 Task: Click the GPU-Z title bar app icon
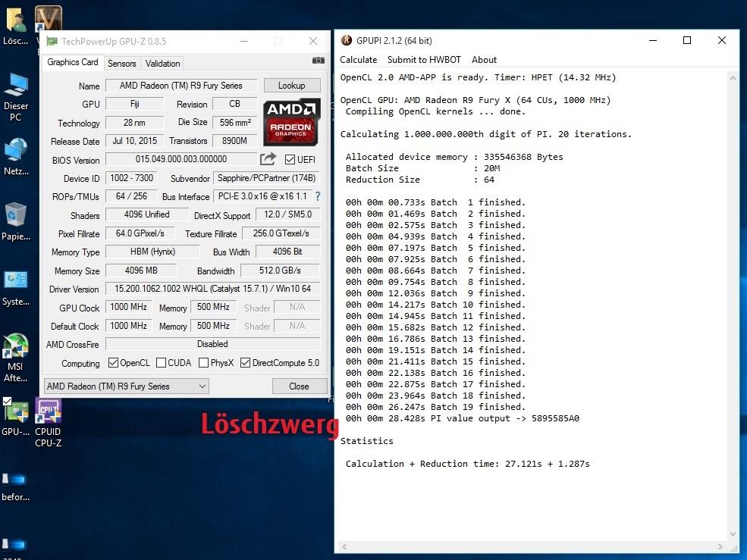coord(52,42)
